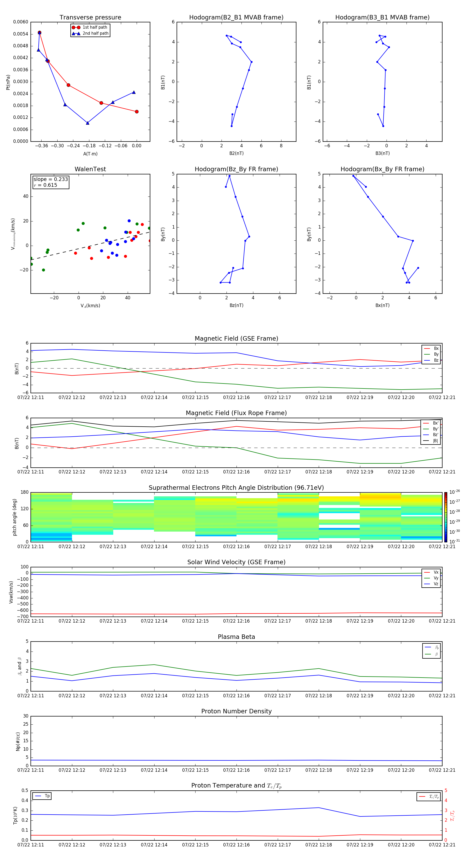Click the "Transverse pressure" plot title
The height and width of the screenshot is (868, 473).
coord(90,18)
